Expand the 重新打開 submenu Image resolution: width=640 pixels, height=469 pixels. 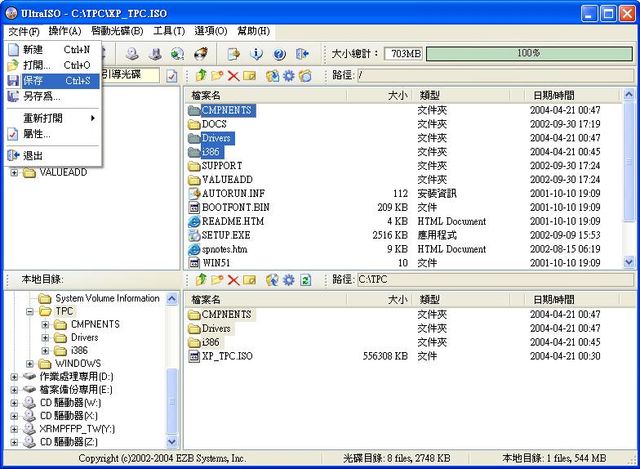53,118
